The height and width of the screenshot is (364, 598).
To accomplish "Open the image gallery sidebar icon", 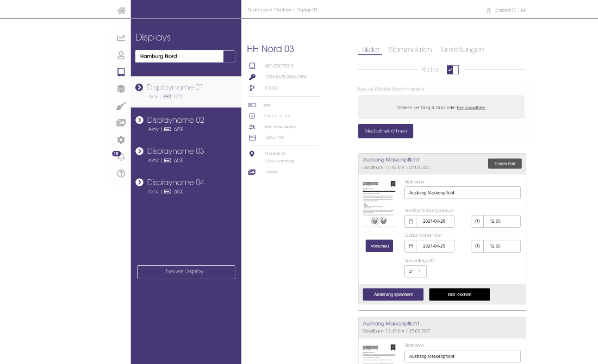I will click(x=121, y=123).
